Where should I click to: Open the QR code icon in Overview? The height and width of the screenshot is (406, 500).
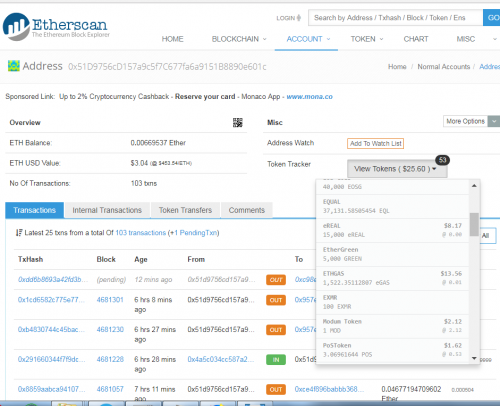[238, 123]
